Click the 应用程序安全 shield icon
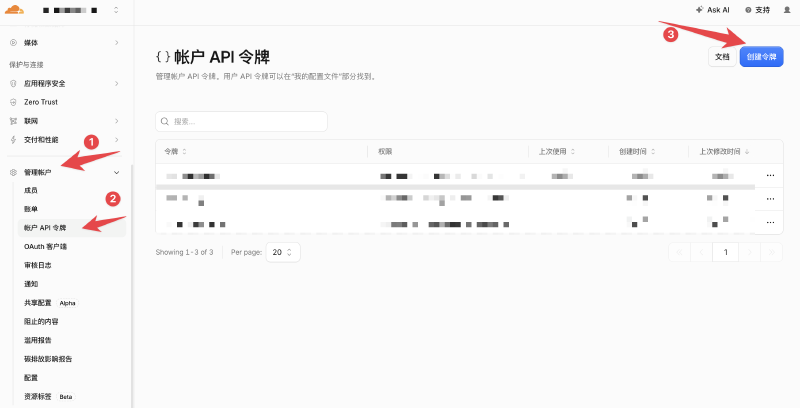 (14, 83)
